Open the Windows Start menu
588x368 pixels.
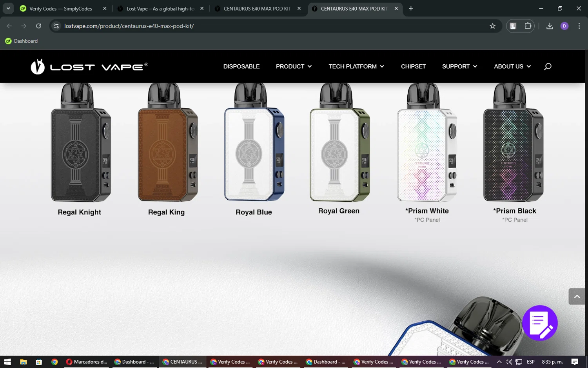click(x=7, y=362)
